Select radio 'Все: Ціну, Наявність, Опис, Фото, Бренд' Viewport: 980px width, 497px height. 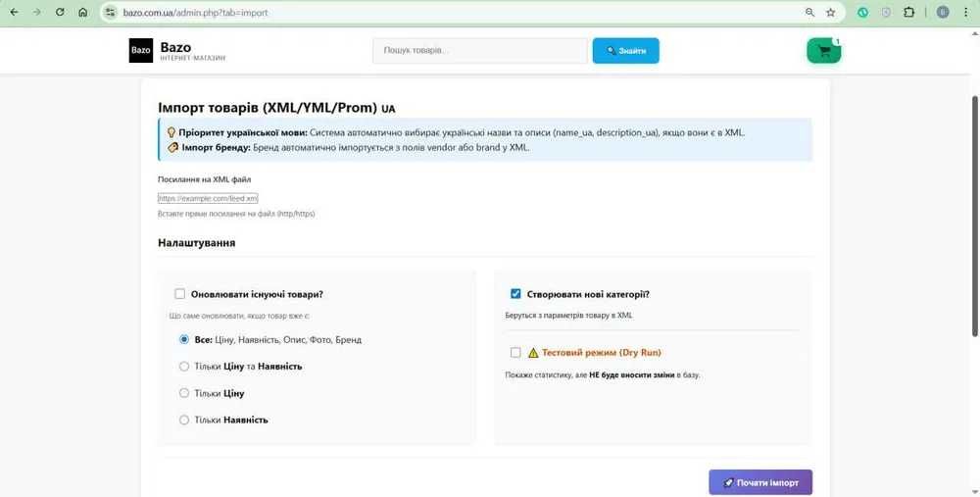[x=184, y=339]
